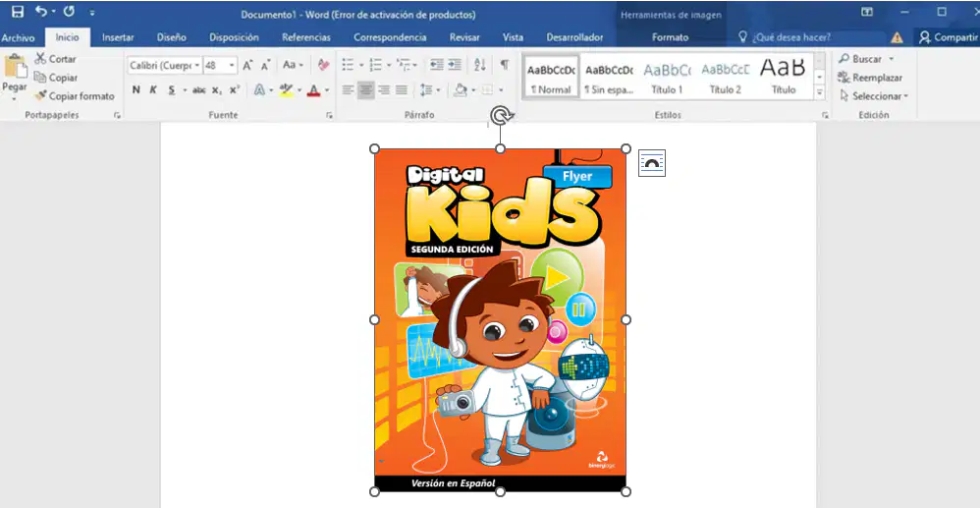Open the Fuente dialog launcher
This screenshot has width=980, height=508.
(x=329, y=116)
